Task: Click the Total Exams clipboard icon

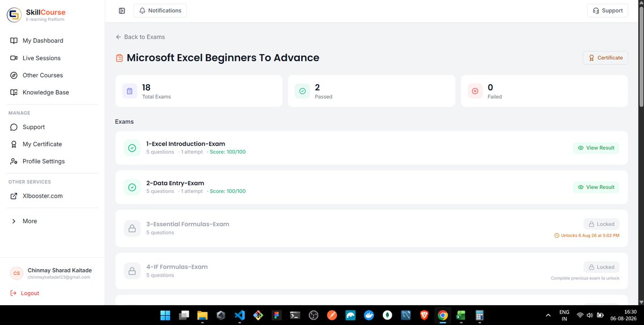Action: 129,91
